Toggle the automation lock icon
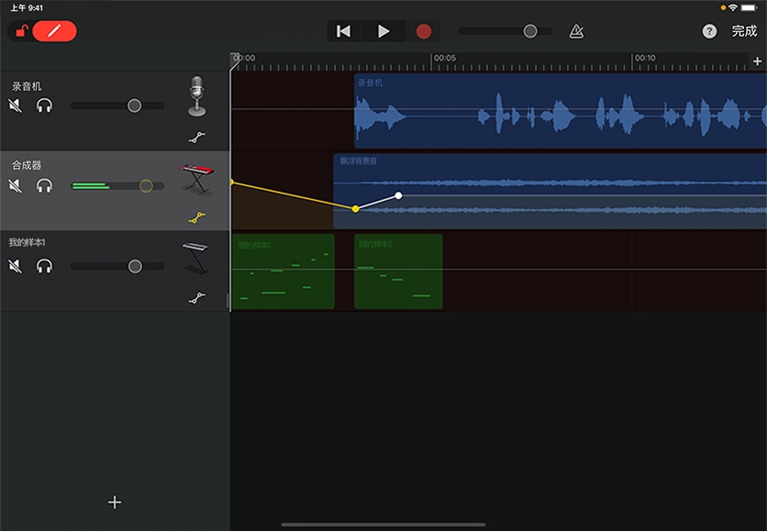 (x=21, y=31)
